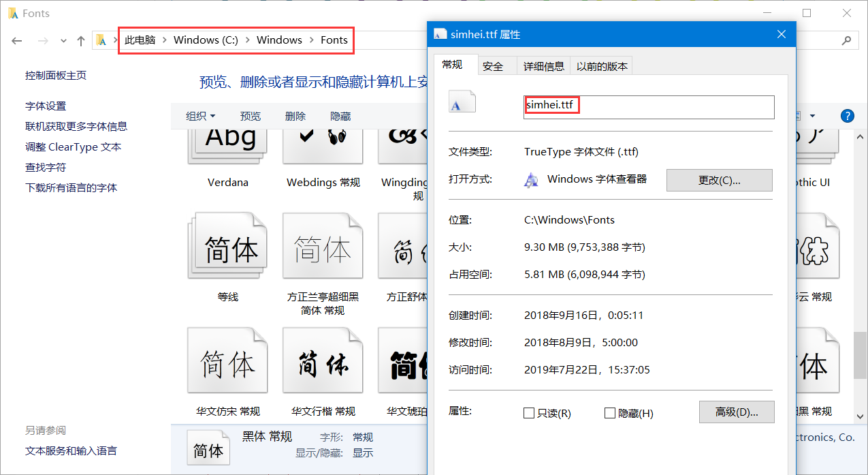The width and height of the screenshot is (868, 475).
Task: Switch to the 详细信息 tab
Action: tap(543, 65)
